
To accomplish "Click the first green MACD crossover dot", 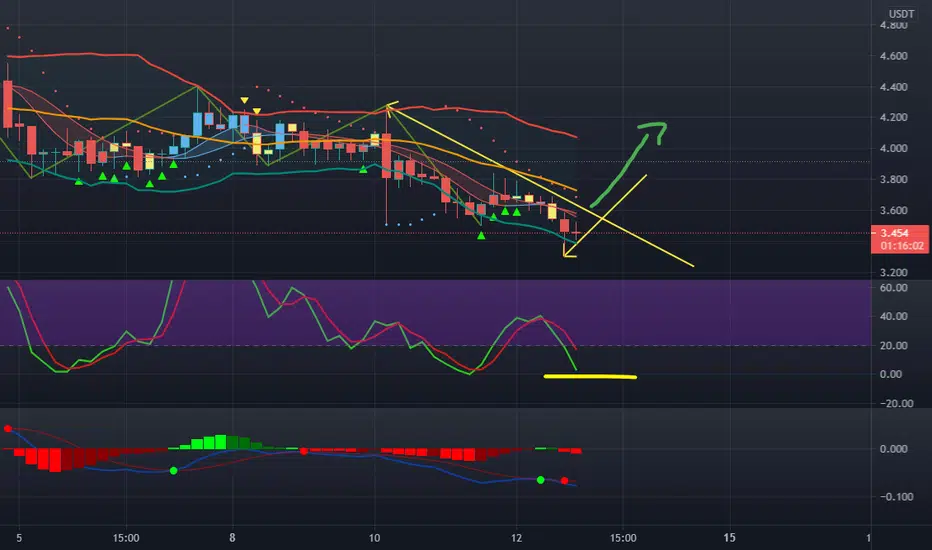I will pos(174,471).
